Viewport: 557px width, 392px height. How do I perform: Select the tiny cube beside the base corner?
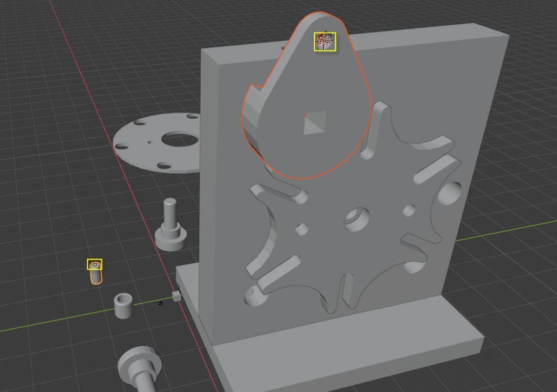coord(177,296)
